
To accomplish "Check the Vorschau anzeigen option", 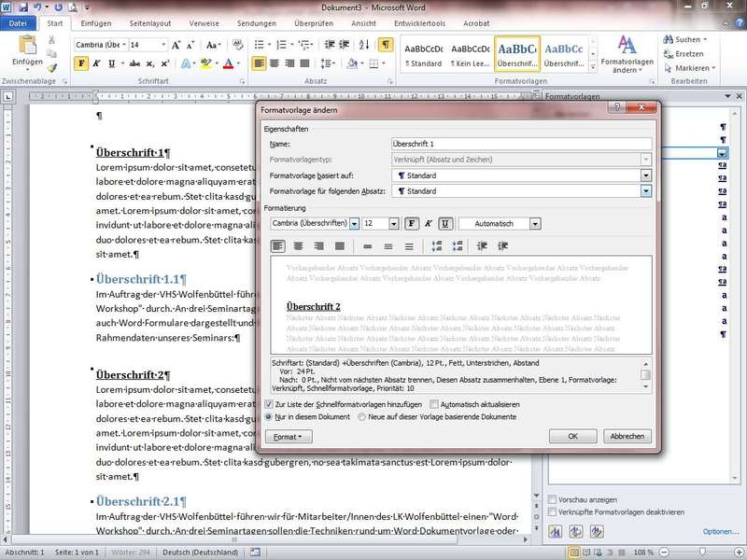I will point(553,499).
